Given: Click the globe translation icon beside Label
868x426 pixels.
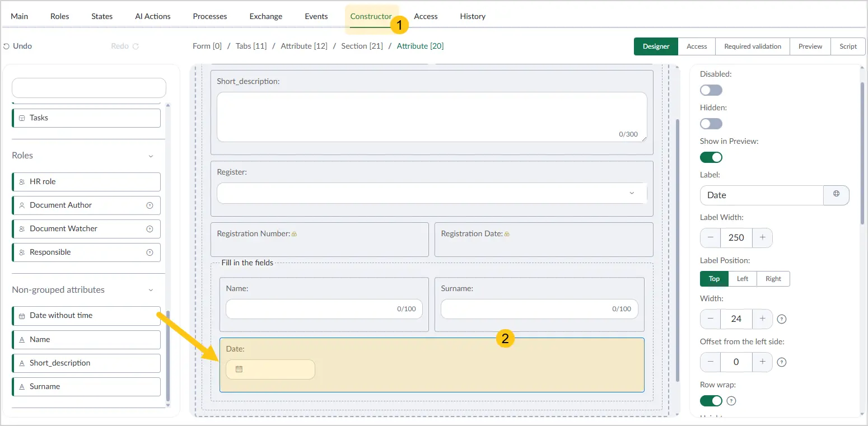Looking at the screenshot, I should coord(837,194).
